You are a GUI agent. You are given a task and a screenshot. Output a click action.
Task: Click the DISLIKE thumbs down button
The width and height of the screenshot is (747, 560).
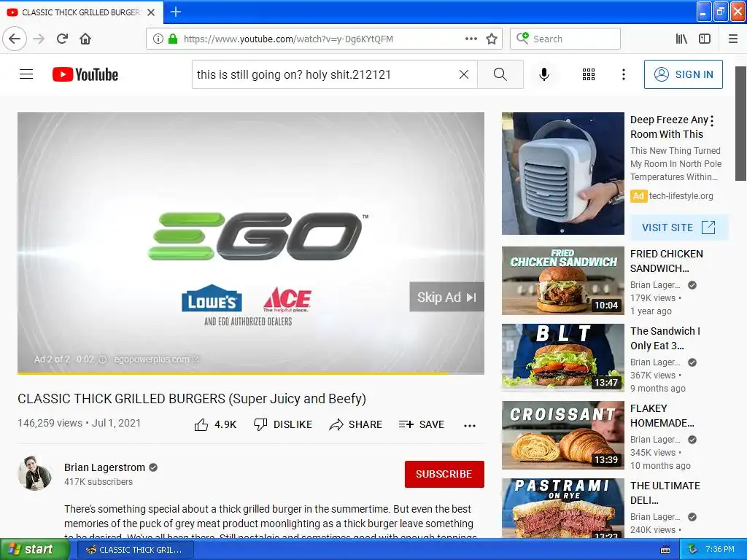click(283, 424)
